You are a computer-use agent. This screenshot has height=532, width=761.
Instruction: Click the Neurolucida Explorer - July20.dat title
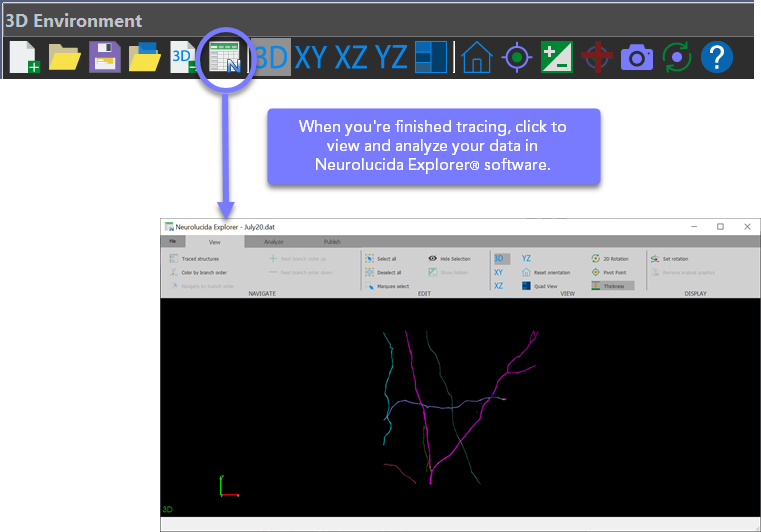click(x=225, y=227)
